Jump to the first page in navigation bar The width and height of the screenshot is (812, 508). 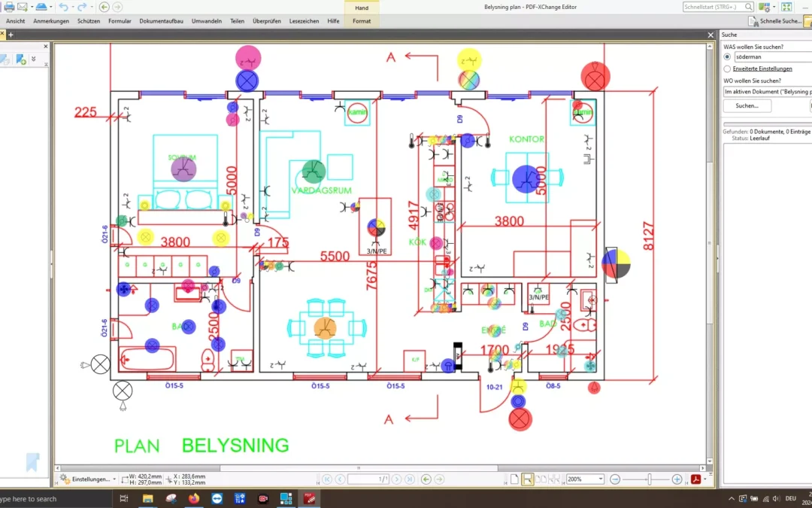tap(327, 479)
